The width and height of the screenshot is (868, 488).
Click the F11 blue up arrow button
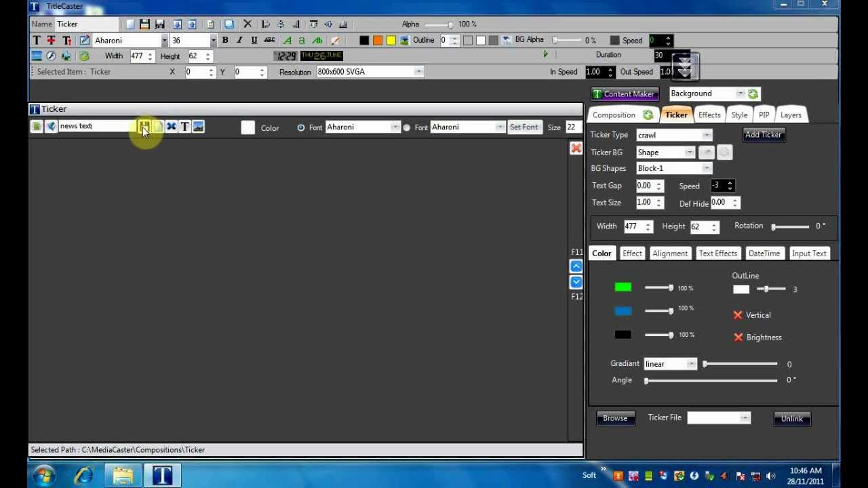point(576,266)
